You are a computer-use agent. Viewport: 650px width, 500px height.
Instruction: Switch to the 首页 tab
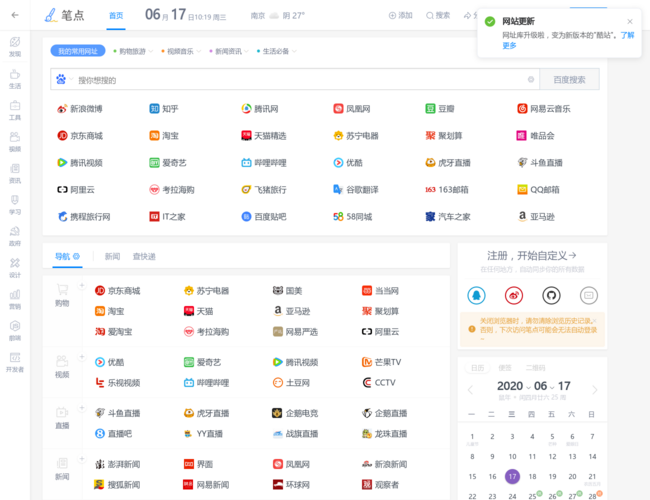(116, 16)
